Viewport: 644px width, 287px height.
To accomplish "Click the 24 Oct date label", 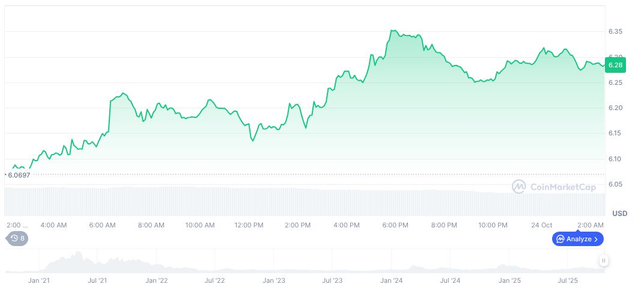I will point(542,225).
